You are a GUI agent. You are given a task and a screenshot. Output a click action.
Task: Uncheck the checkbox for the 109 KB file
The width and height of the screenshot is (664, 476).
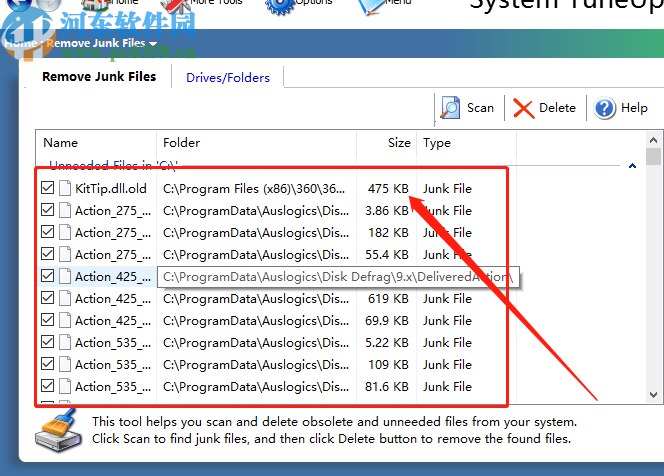(x=47, y=364)
